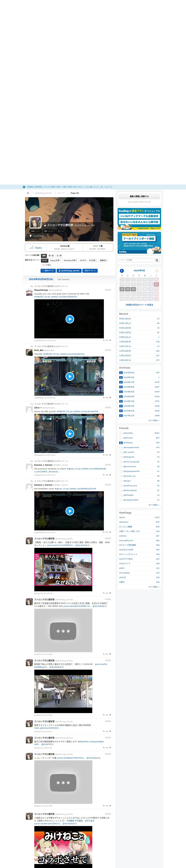Image resolution: width=186 pixels, height=868 pixels.
Task: Open @xXstrong_zeroXx breadcrumb item
Action: [x=44, y=193]
